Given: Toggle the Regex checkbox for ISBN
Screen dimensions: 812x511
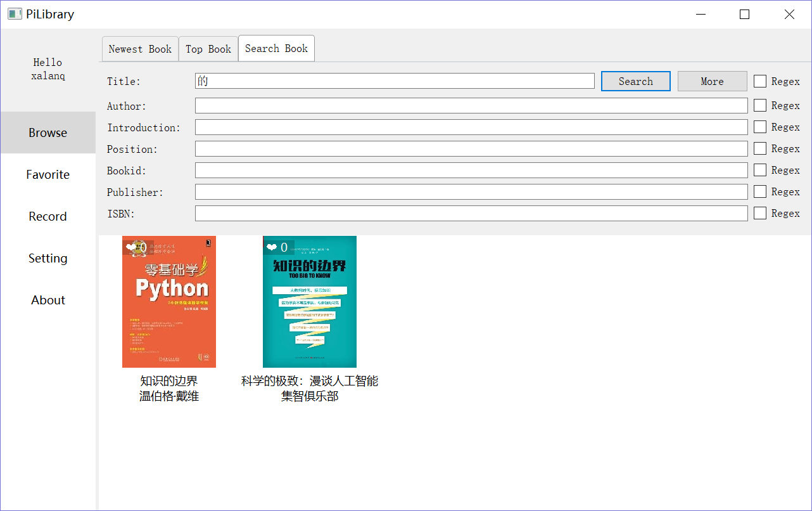Looking at the screenshot, I should (x=760, y=213).
